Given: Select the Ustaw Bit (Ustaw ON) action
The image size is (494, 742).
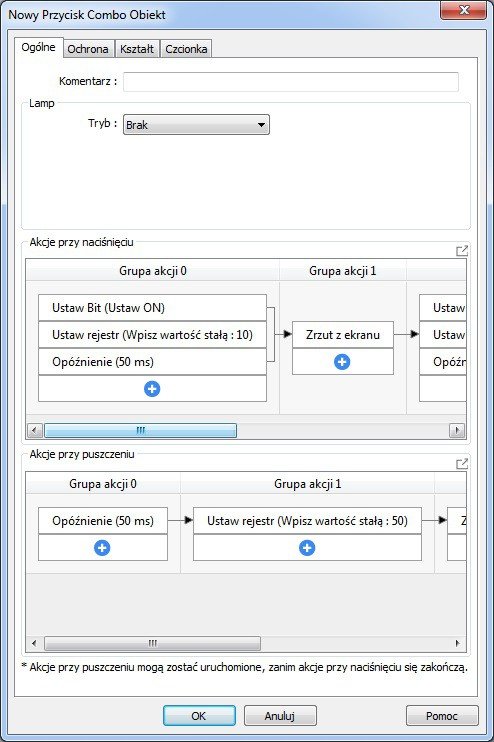Looking at the screenshot, I should 152,308.
